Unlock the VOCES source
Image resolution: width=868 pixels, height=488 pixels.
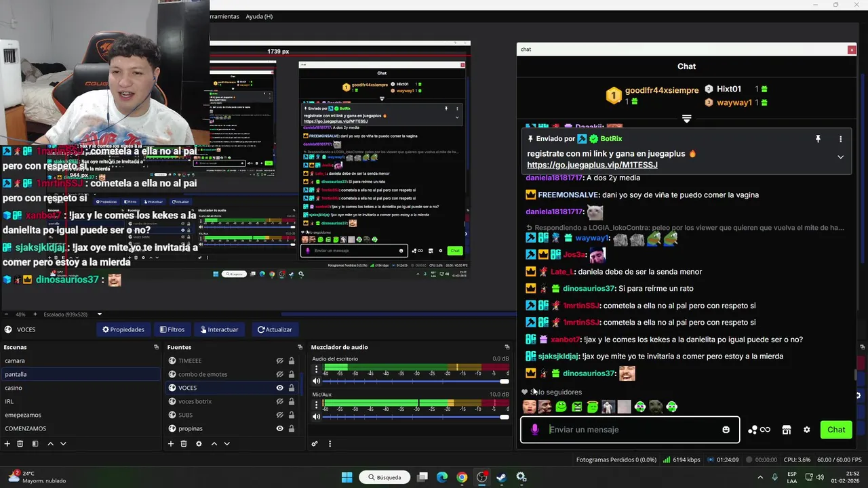click(x=292, y=388)
